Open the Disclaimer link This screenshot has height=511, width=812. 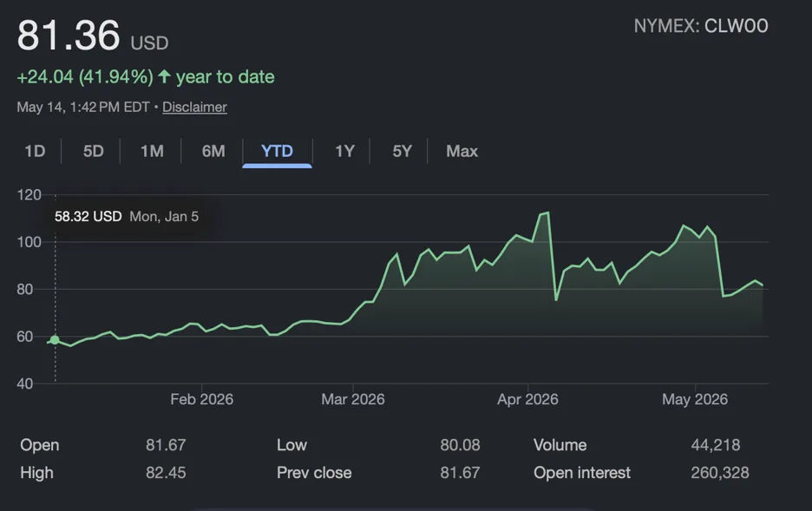(x=194, y=108)
